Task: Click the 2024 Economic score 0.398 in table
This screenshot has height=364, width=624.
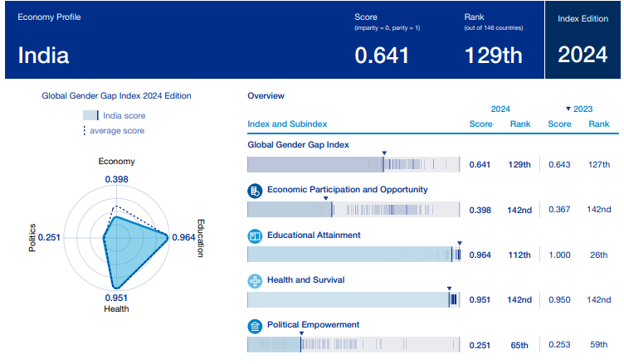Action: [480, 210]
